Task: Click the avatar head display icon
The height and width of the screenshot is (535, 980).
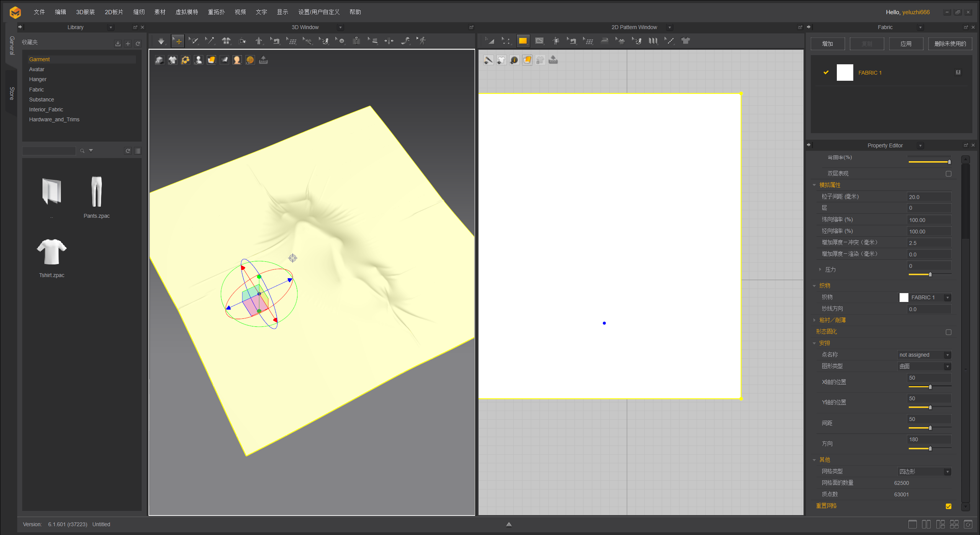Action: [x=237, y=60]
